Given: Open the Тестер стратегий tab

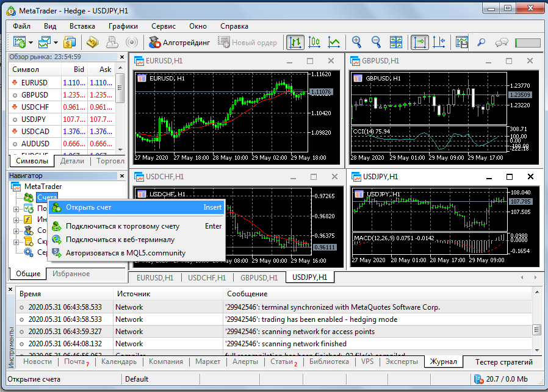Looking at the screenshot, I should coord(503,362).
